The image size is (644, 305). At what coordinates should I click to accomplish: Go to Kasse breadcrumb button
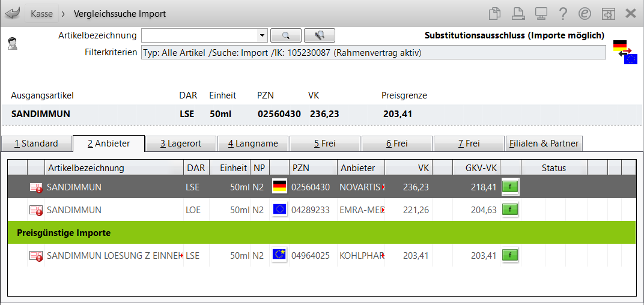tap(41, 14)
